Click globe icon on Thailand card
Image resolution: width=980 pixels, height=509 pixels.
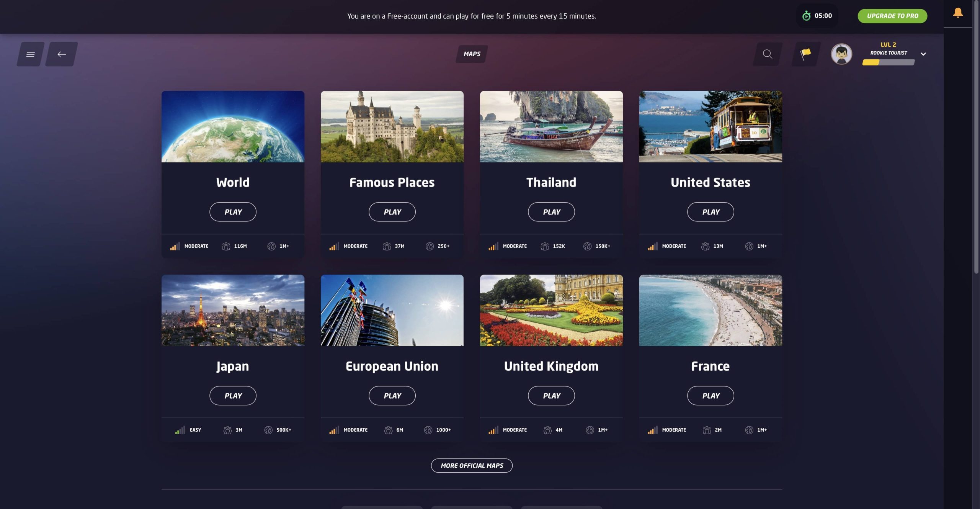pos(587,246)
